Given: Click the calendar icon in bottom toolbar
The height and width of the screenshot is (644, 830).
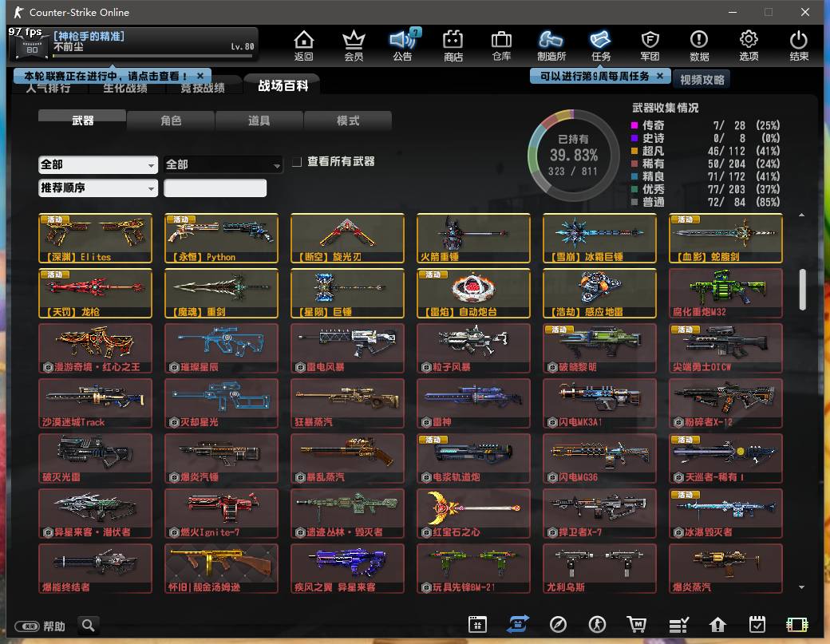Looking at the screenshot, I should [477, 624].
